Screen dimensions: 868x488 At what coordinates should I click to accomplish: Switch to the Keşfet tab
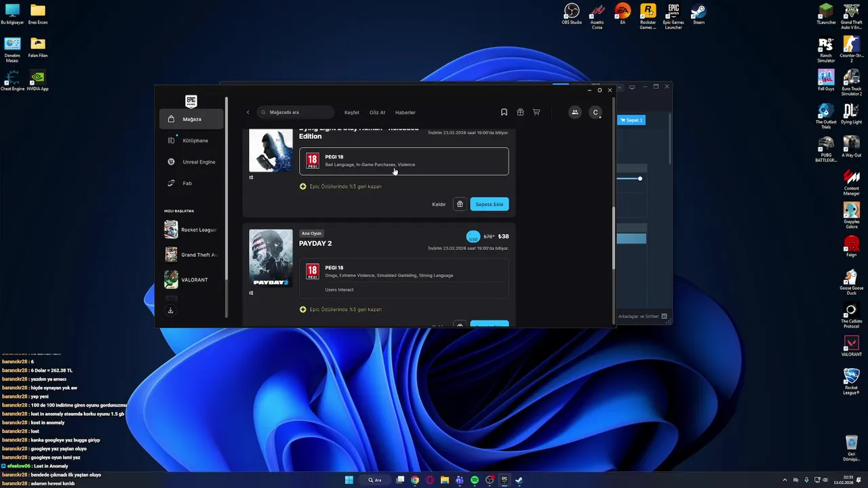[352, 113]
